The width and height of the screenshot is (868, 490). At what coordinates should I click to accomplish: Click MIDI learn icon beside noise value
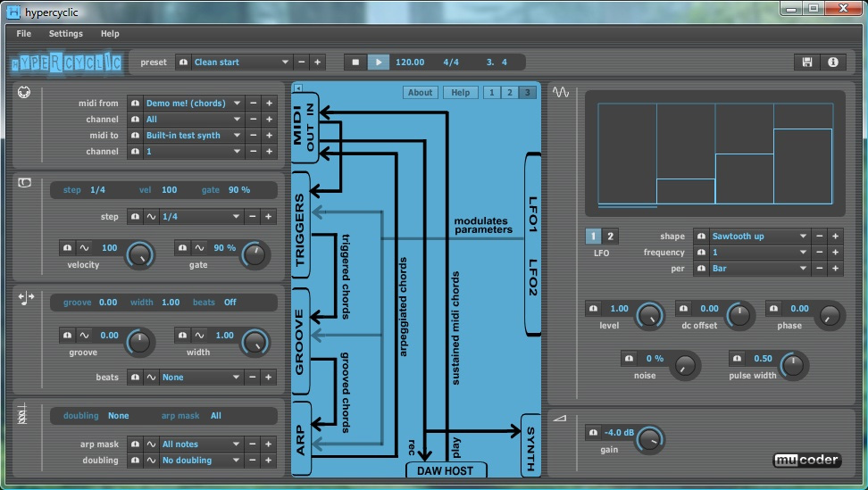click(x=630, y=359)
